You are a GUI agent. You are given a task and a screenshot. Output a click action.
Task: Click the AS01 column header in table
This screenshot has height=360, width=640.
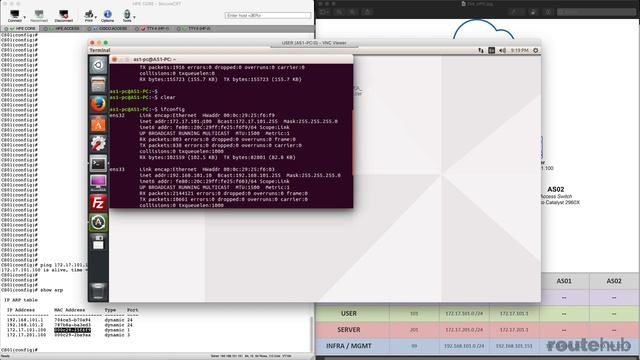(564, 281)
